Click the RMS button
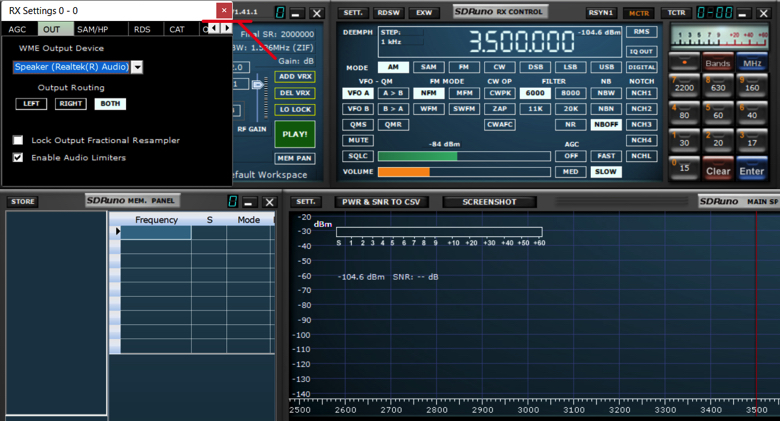 [x=642, y=32]
